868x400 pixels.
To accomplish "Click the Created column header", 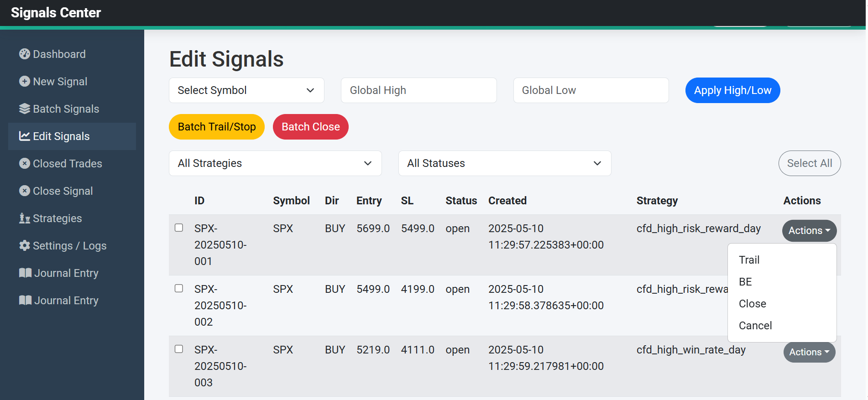I will point(507,201).
